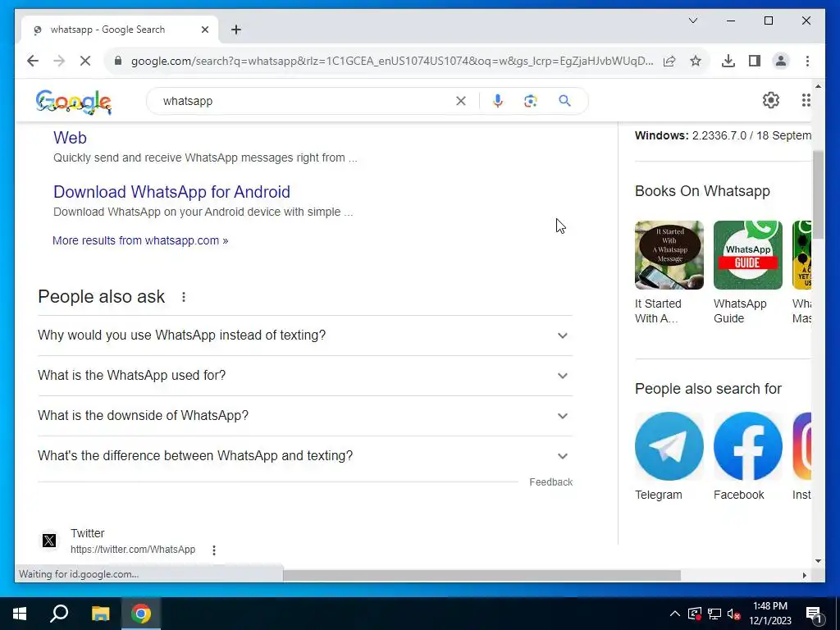
Task: Click the horizontal scrollbar thumb
Action: point(482,575)
